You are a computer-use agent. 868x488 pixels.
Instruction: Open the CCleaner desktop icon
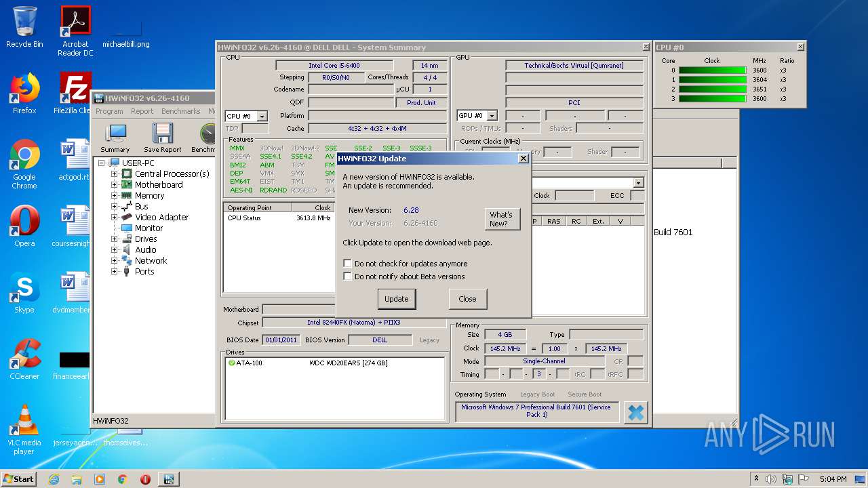[24, 359]
